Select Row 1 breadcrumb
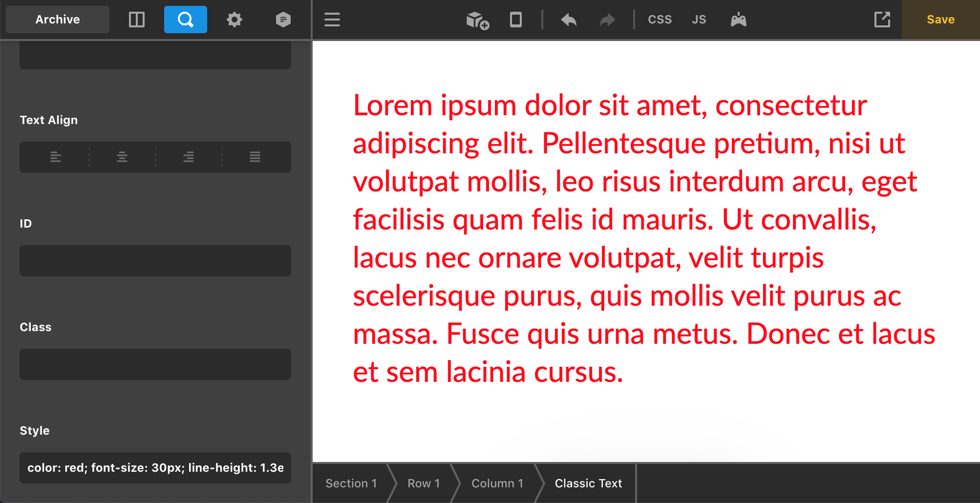 click(424, 483)
